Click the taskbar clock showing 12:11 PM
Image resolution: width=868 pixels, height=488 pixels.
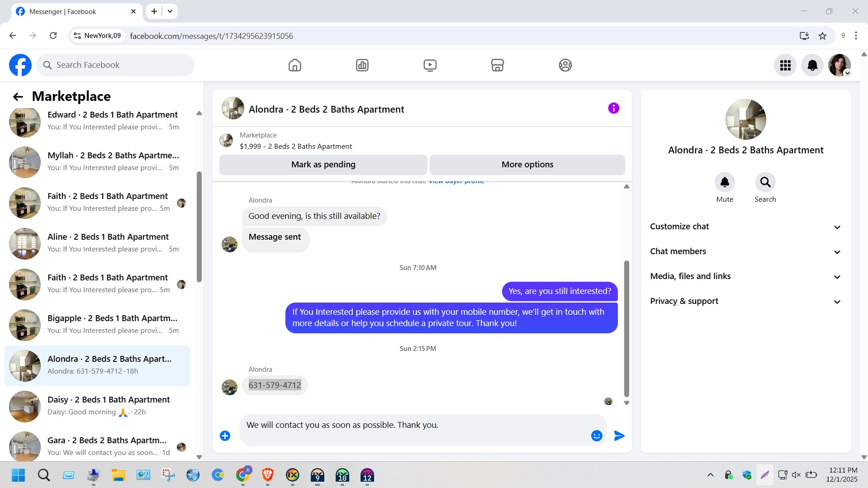click(843, 475)
